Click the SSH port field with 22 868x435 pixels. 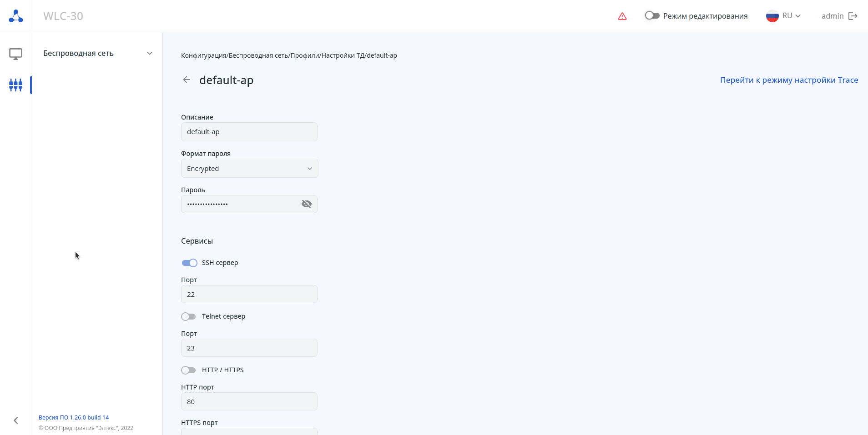pos(249,295)
